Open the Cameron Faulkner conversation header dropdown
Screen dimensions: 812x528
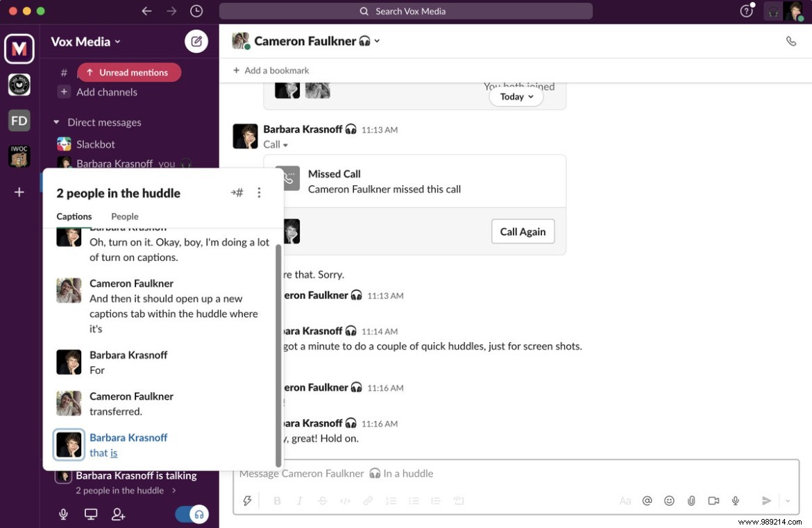pos(377,41)
